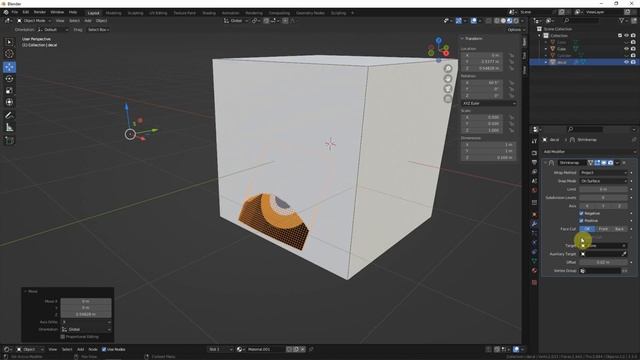
Task: Select the Move tool in toolbar
Action: point(9,67)
